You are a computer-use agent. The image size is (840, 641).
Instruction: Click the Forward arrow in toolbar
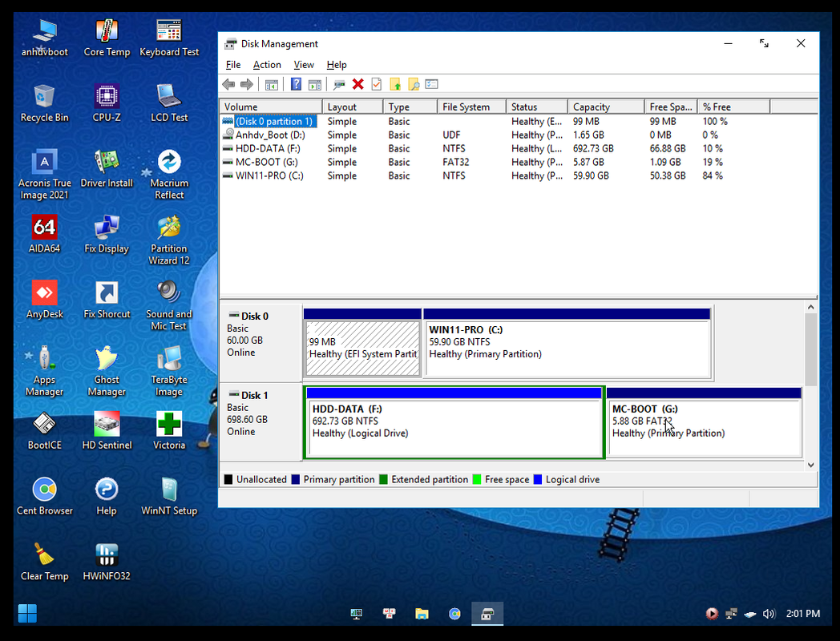coord(246,84)
